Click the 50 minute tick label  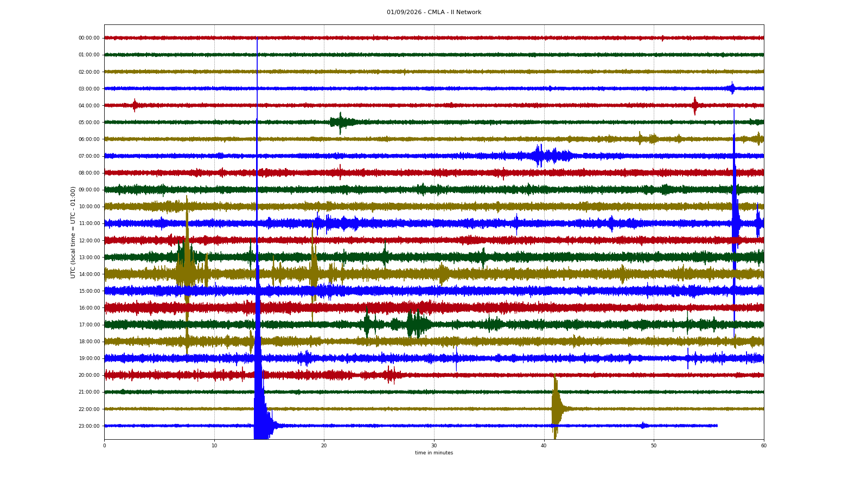[x=654, y=446]
